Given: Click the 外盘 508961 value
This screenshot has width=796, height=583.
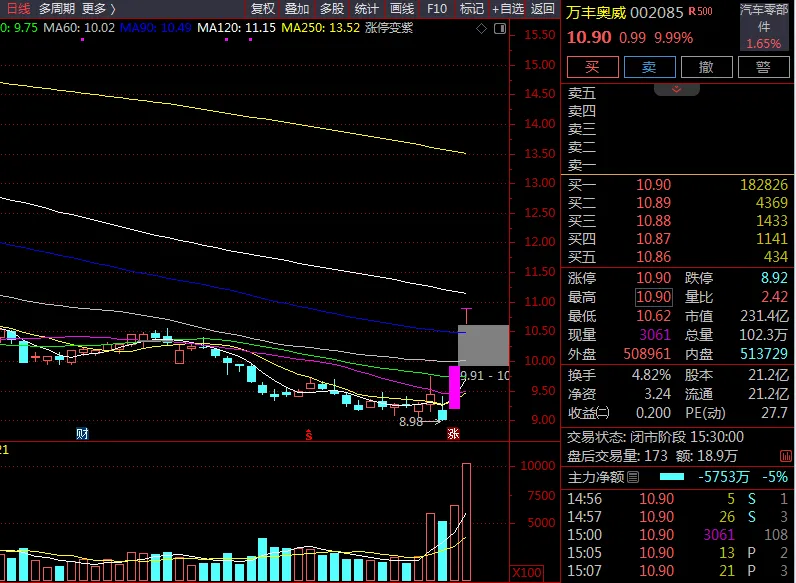Looking at the screenshot, I should [647, 353].
